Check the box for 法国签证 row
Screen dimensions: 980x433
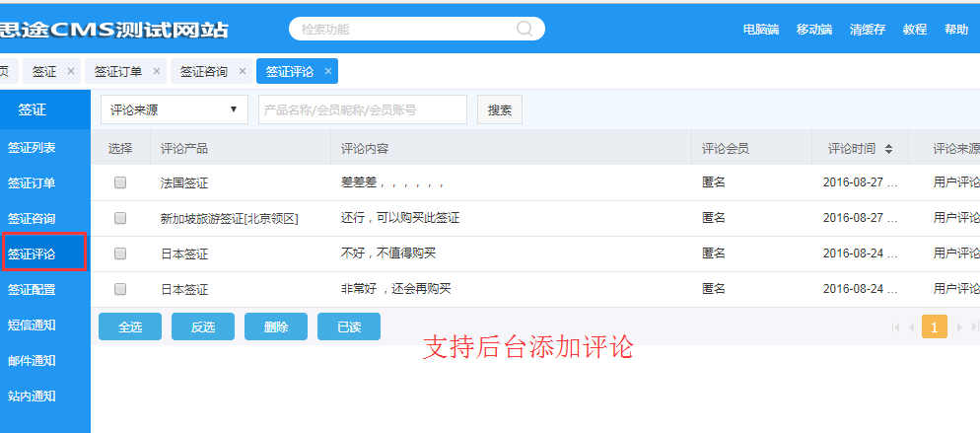point(120,182)
